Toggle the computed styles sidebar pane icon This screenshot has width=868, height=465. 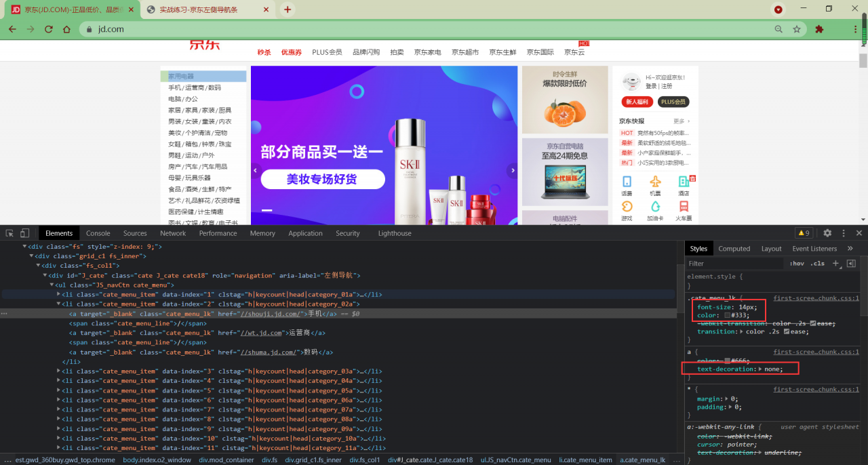pos(851,263)
